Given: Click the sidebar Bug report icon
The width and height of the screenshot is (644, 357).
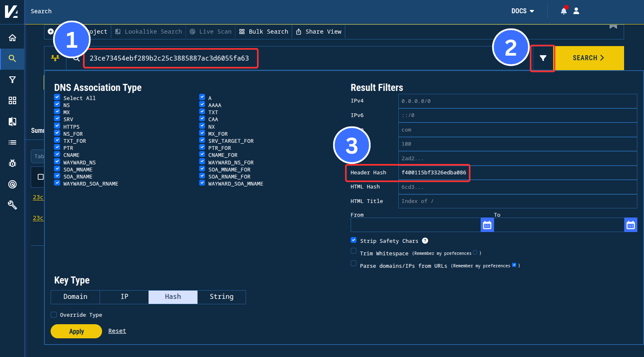Looking at the screenshot, I should 12,163.
